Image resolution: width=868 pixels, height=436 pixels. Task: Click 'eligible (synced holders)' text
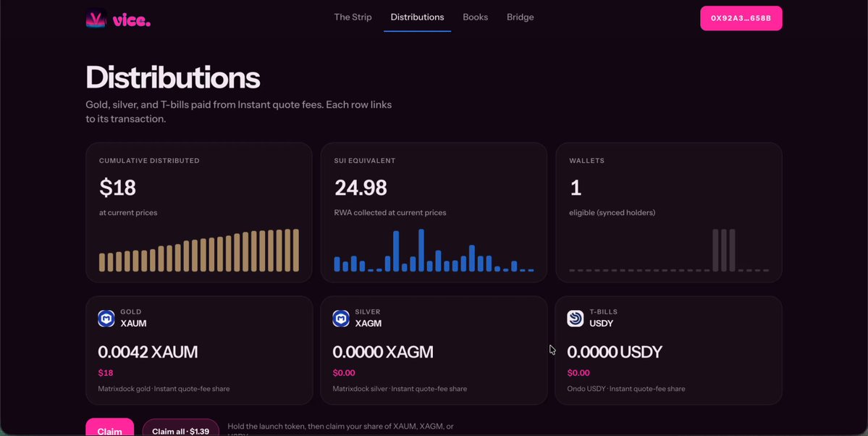pyautogui.click(x=612, y=213)
